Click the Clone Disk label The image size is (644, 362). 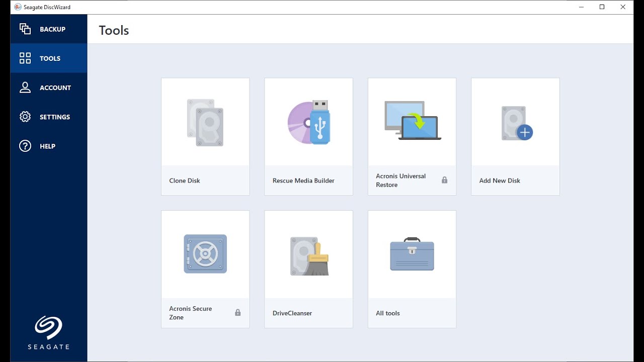pyautogui.click(x=185, y=180)
